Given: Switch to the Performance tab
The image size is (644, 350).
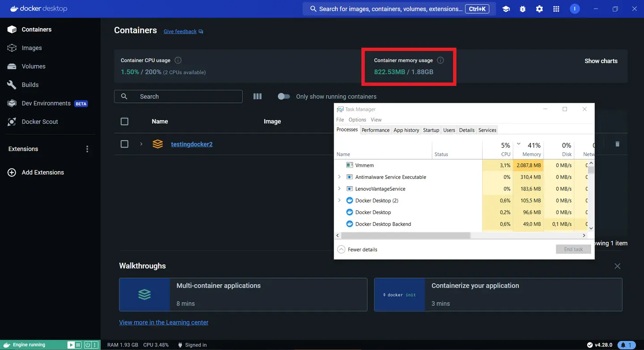Looking at the screenshot, I should (376, 130).
